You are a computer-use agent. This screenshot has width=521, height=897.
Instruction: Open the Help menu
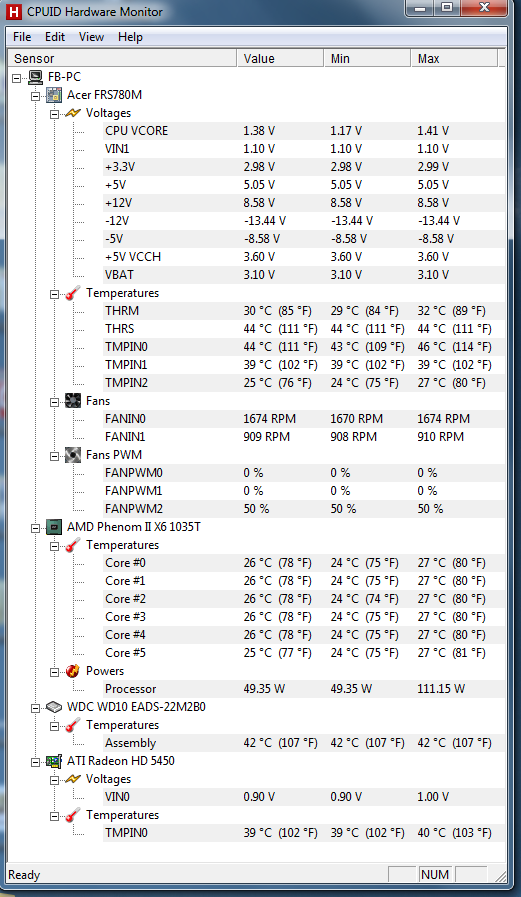click(x=130, y=37)
